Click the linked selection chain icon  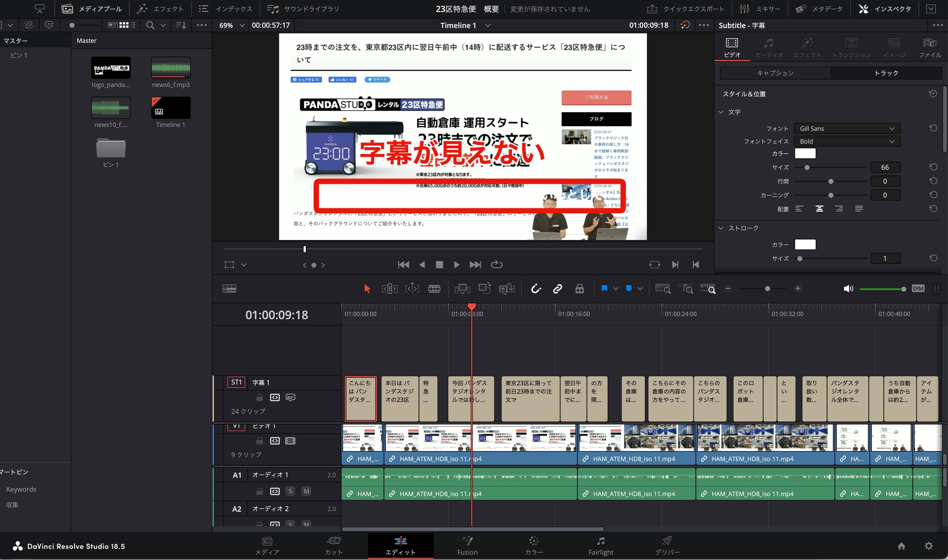point(557,289)
